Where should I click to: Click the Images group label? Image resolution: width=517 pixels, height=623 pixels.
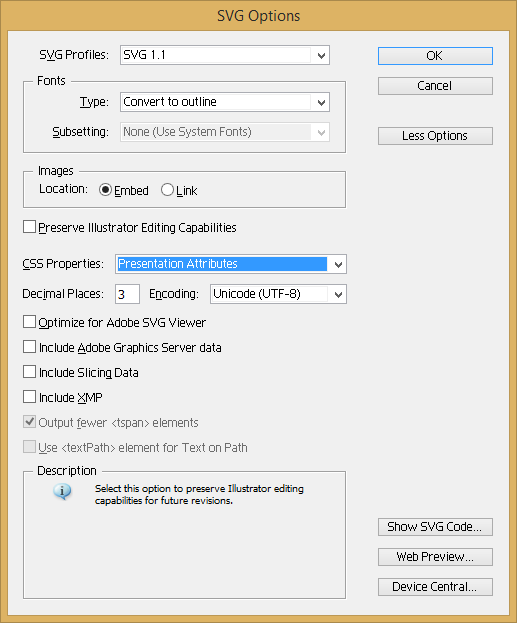[x=56, y=171]
